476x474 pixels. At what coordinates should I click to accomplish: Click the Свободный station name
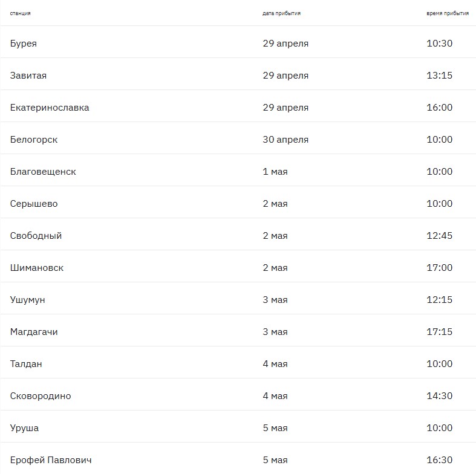coord(36,236)
